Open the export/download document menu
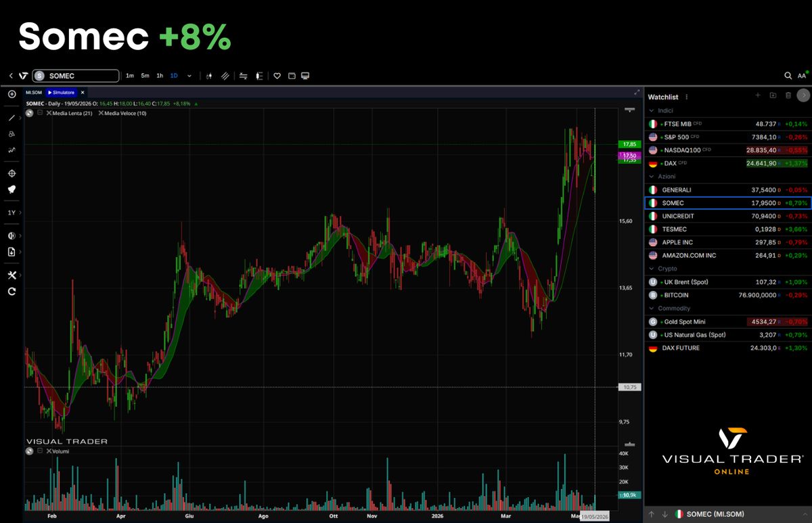The image size is (812, 523). tap(12, 252)
